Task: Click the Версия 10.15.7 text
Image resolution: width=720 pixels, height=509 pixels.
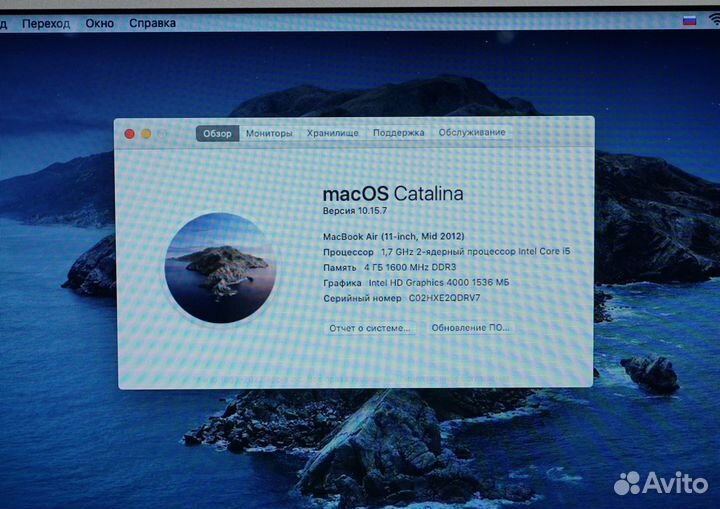Action: 355,211
